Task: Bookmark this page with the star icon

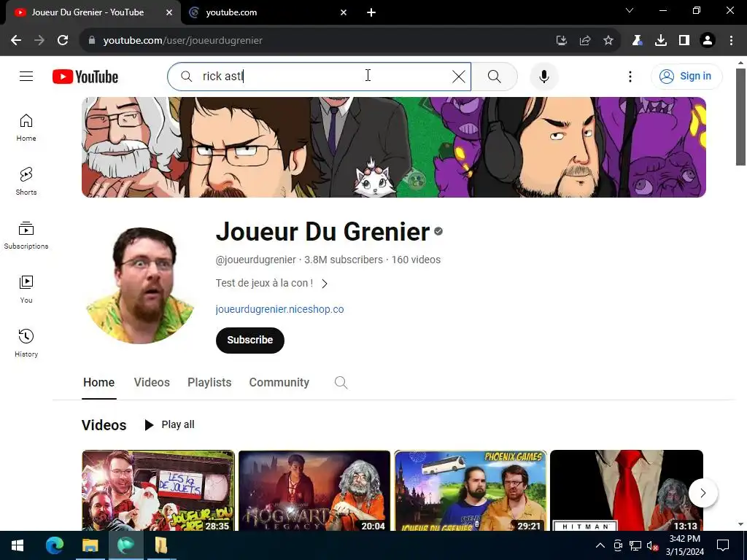Action: [608, 41]
